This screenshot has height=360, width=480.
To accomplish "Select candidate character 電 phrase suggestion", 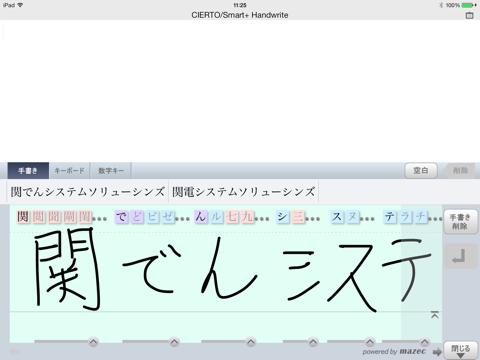I will 244,192.
